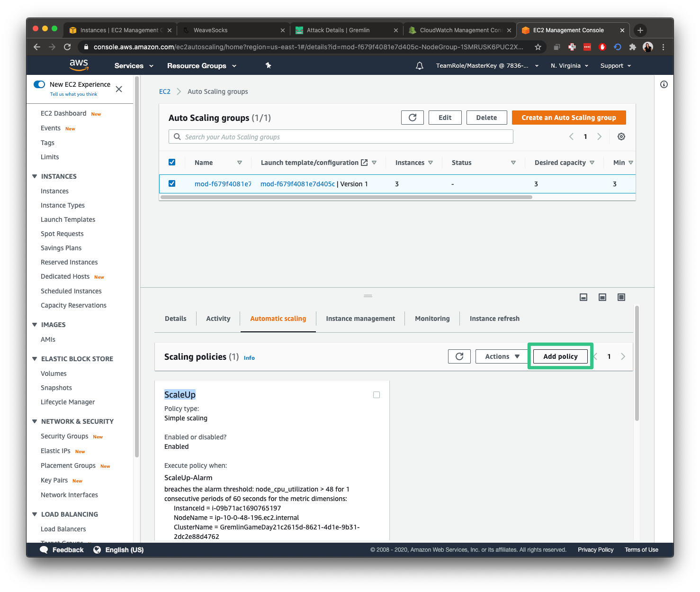Minimize the split panel view
The height and width of the screenshot is (592, 700).
[583, 297]
